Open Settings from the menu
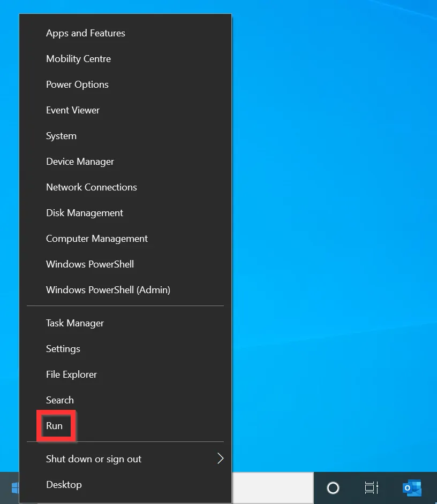 pyautogui.click(x=63, y=348)
